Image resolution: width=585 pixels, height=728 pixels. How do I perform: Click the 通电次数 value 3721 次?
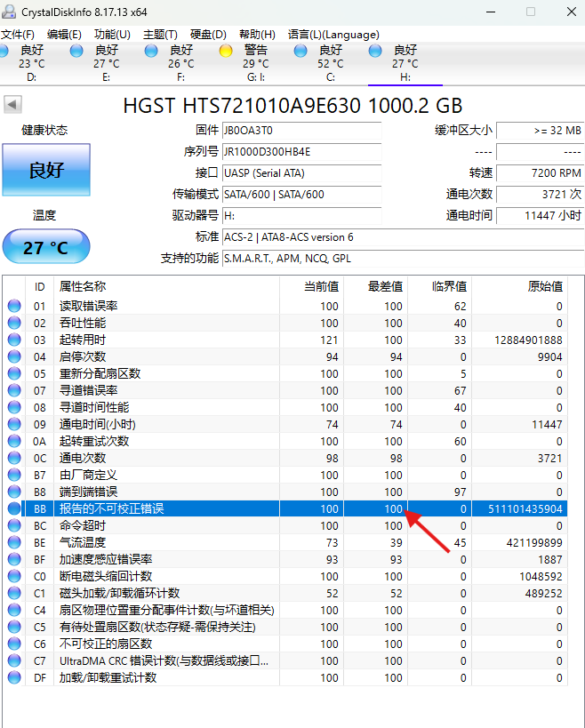coord(541,195)
